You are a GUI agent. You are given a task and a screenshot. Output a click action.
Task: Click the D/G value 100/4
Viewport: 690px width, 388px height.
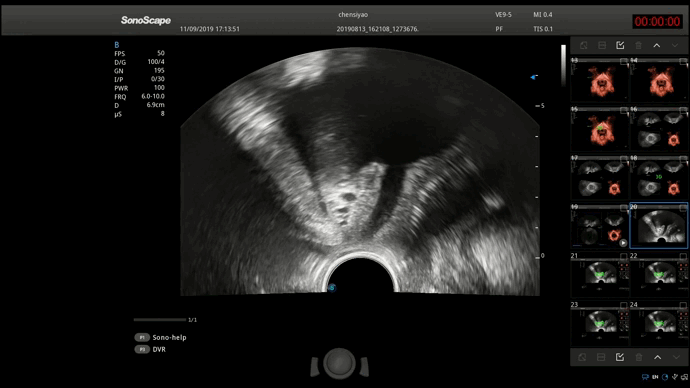(x=156, y=62)
